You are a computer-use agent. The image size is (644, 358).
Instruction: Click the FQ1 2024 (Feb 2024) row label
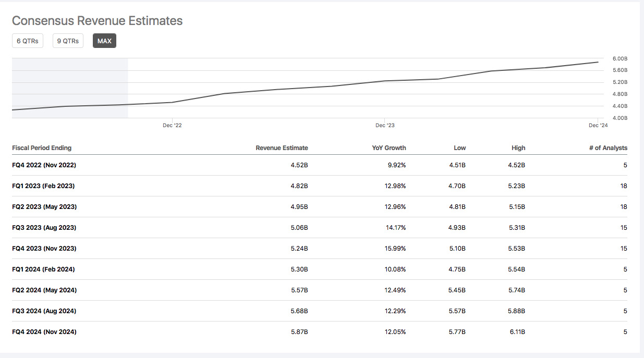click(43, 269)
